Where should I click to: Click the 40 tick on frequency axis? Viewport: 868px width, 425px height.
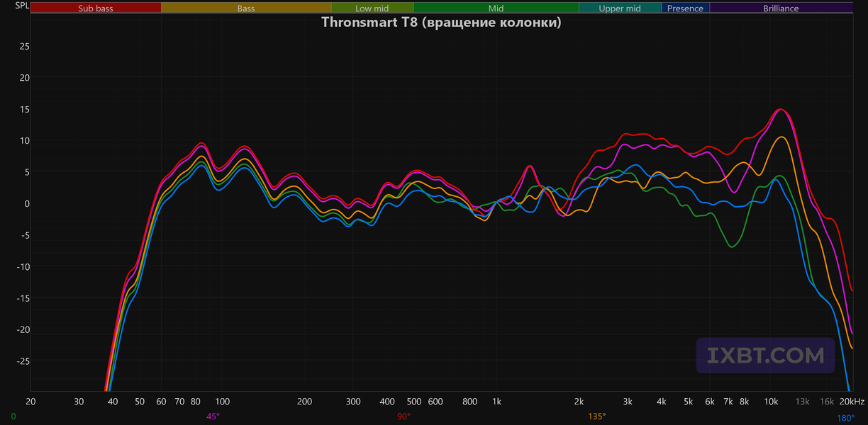click(113, 402)
